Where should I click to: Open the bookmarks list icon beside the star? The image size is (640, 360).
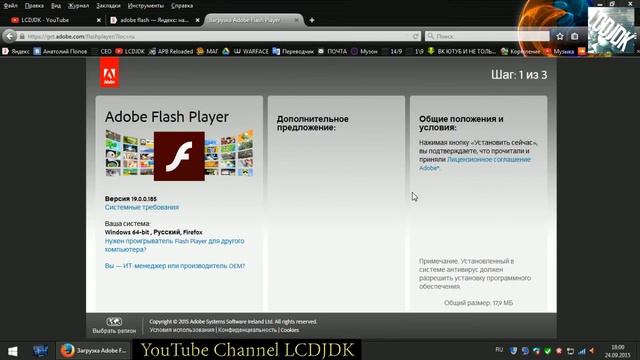click(575, 36)
